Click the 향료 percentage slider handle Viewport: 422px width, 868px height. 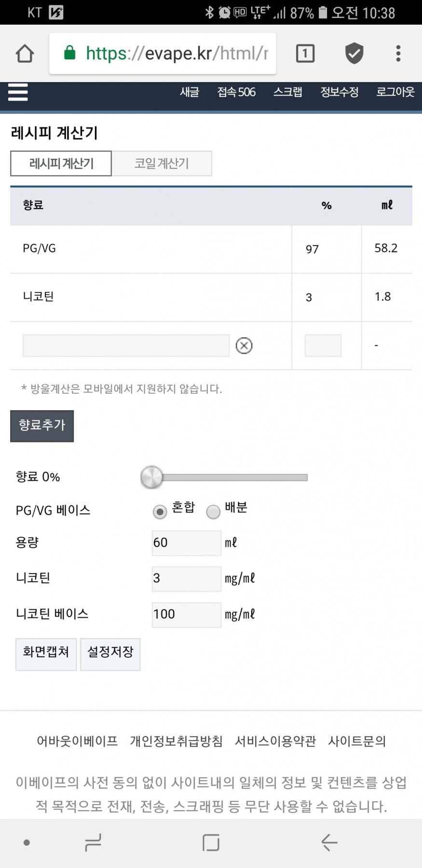pyautogui.click(x=151, y=477)
